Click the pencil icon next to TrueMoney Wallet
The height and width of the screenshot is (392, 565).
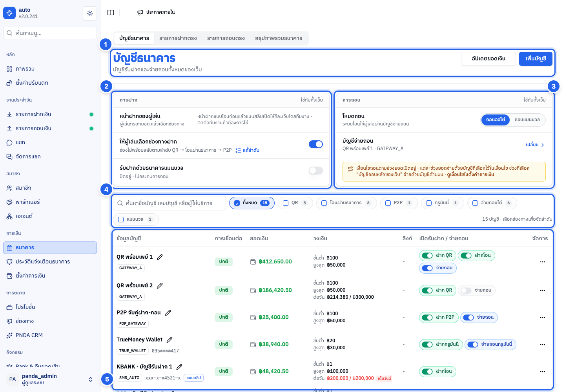[x=169, y=340]
